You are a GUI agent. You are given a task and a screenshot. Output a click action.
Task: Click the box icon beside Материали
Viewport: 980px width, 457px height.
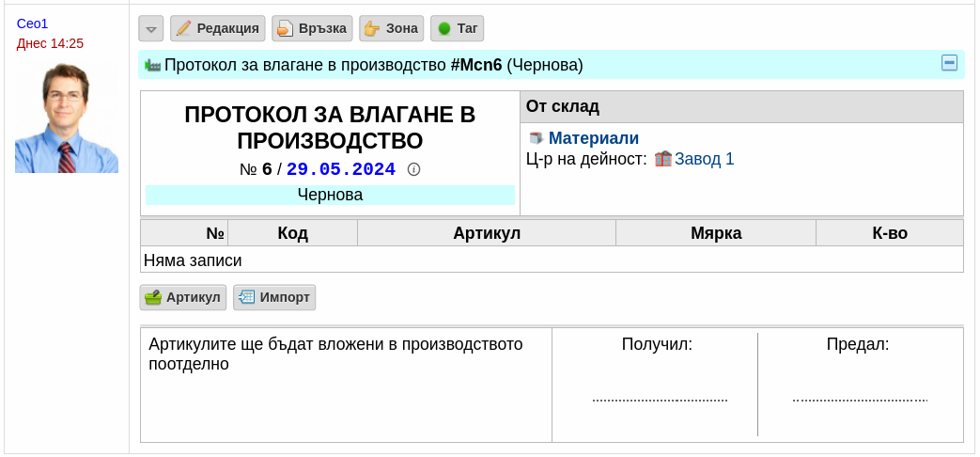pos(536,138)
